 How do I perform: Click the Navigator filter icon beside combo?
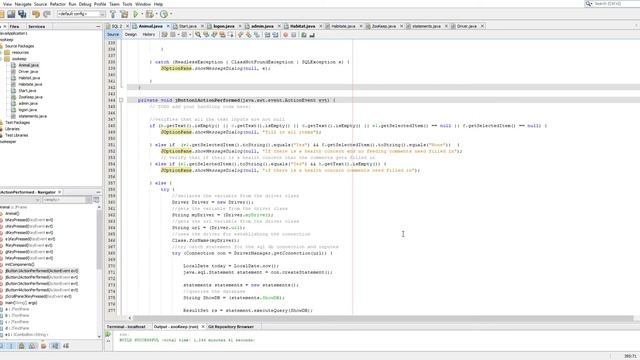(96, 200)
